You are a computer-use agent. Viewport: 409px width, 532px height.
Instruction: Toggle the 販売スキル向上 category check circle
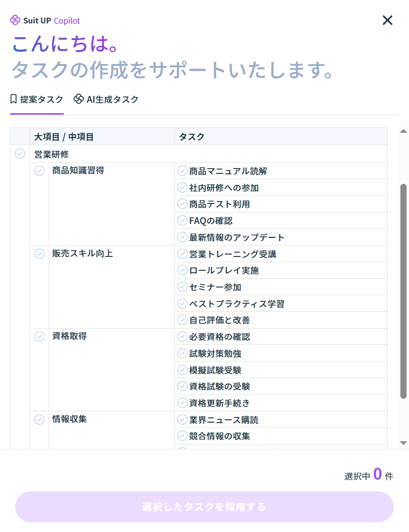click(39, 254)
